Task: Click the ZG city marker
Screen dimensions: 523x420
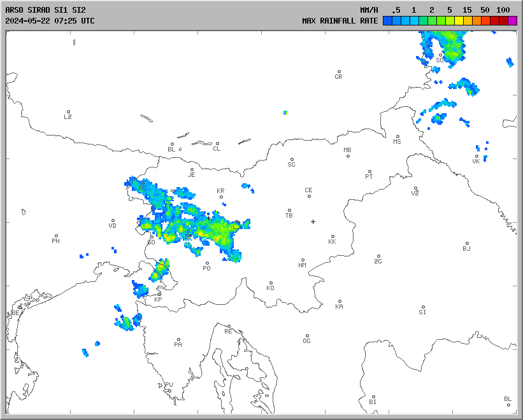Action: [x=378, y=256]
